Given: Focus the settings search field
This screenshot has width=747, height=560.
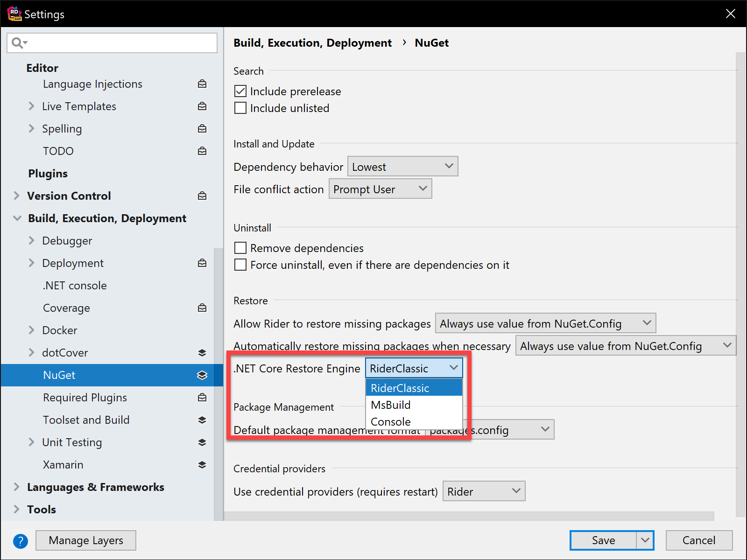Looking at the screenshot, I should [x=112, y=43].
